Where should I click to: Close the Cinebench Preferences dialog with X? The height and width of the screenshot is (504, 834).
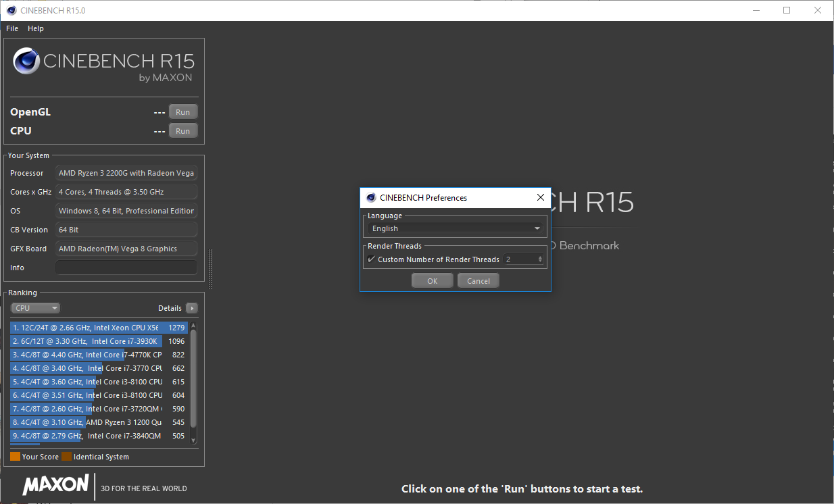click(540, 198)
